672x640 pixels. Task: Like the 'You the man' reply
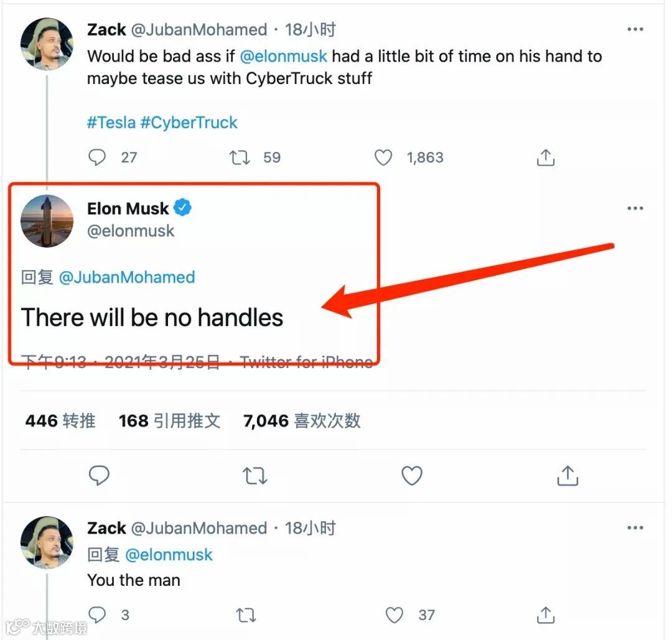pyautogui.click(x=394, y=615)
